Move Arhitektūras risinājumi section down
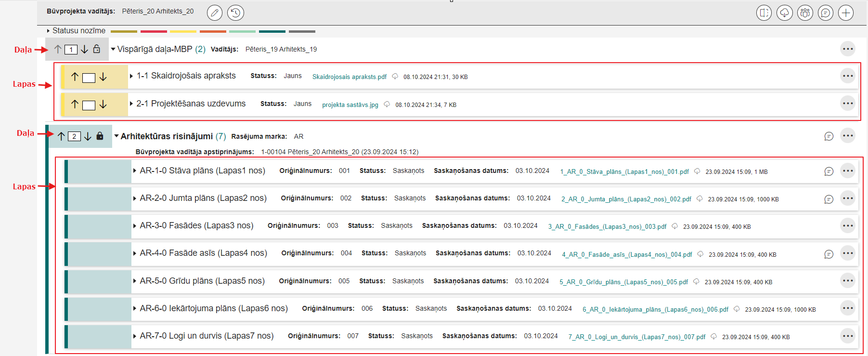The image size is (868, 356). point(88,136)
